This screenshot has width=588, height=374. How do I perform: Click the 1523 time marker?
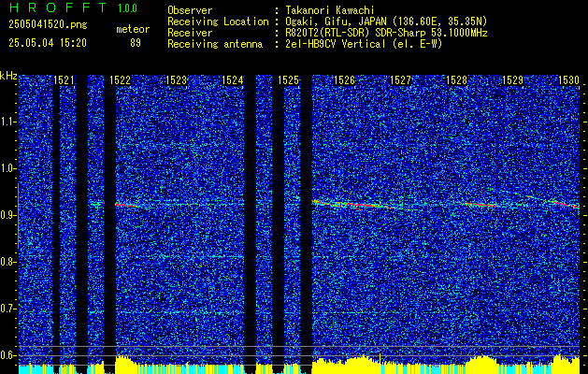tap(176, 80)
